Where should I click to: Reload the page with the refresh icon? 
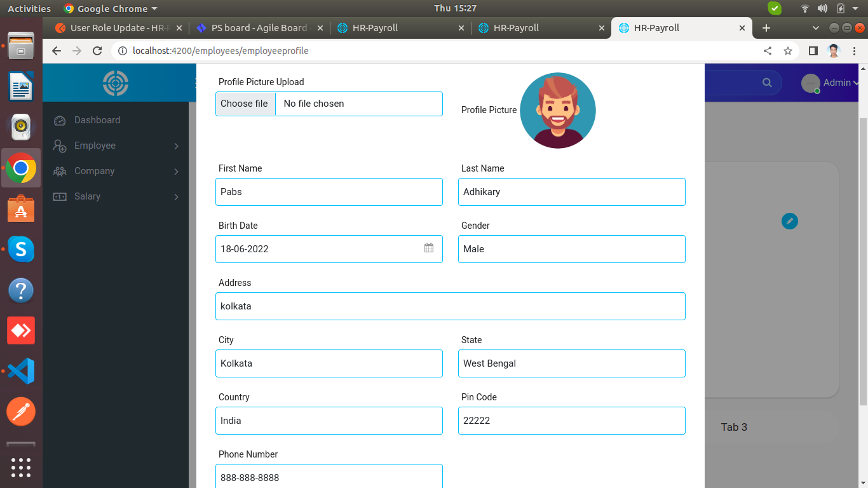click(97, 51)
